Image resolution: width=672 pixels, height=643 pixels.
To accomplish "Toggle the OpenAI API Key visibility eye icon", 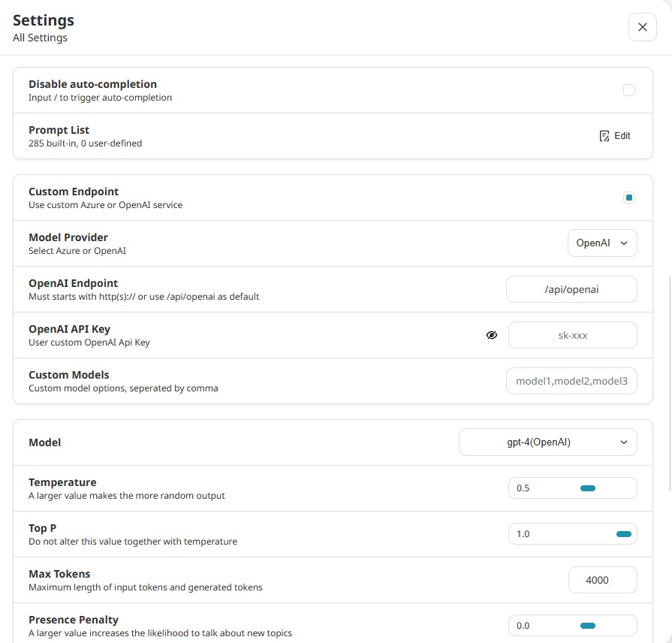I will click(492, 336).
